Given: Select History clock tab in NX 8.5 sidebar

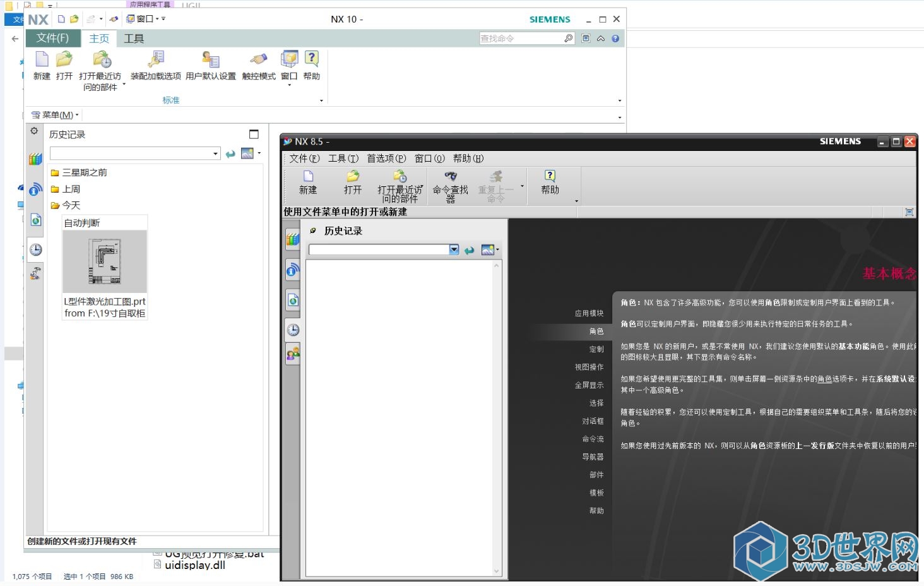Looking at the screenshot, I should tap(293, 329).
